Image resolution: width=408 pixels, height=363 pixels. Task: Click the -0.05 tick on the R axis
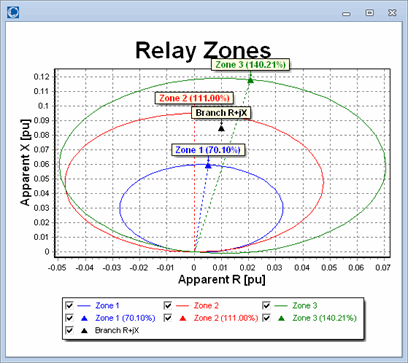tap(57, 268)
